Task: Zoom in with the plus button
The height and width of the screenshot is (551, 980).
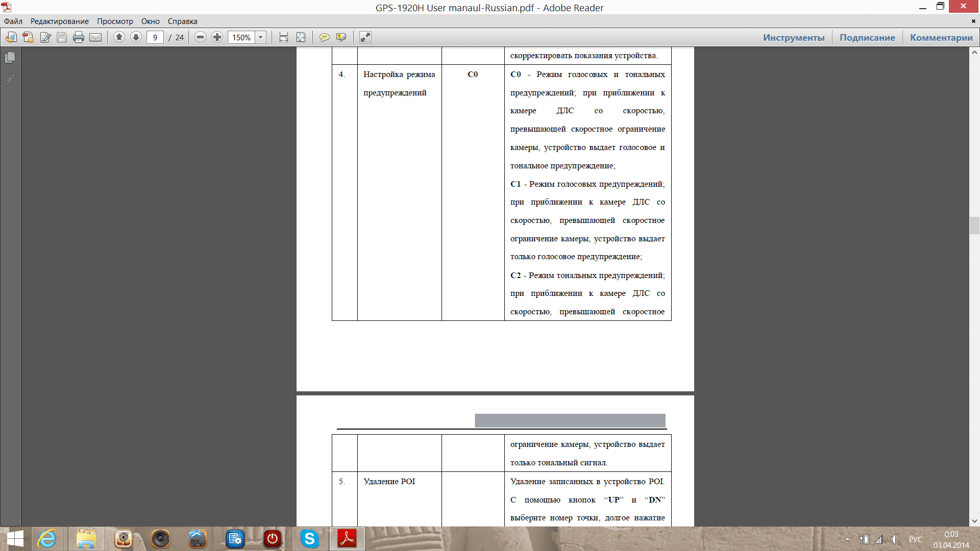Action: (x=217, y=37)
